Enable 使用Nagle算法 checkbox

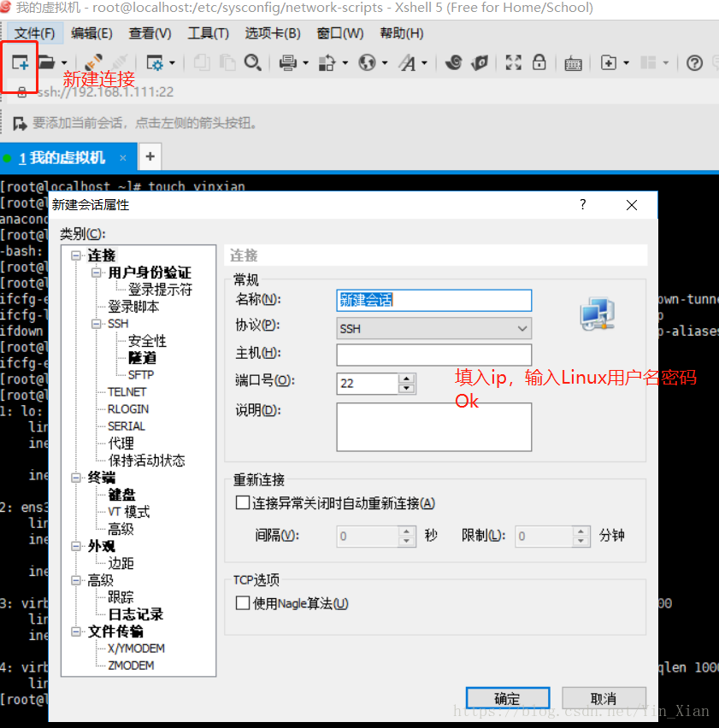pyautogui.click(x=243, y=603)
